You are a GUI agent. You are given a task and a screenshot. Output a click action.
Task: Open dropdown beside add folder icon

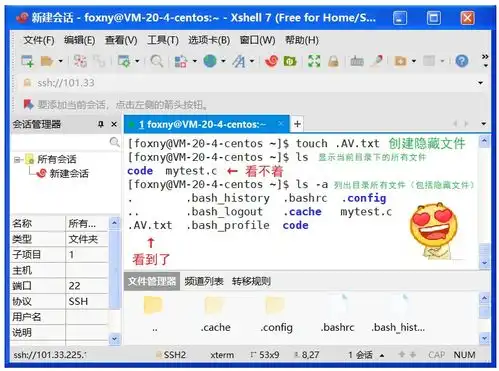414,61
